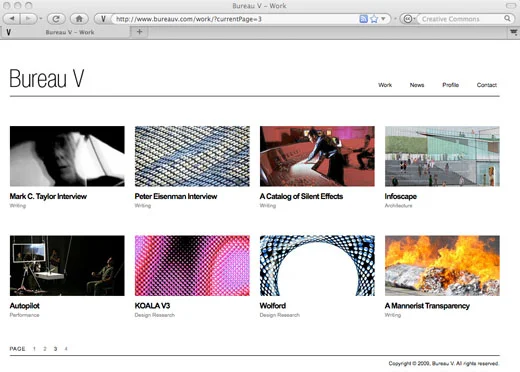
Task: Open the Work navigation link
Action: pos(385,85)
